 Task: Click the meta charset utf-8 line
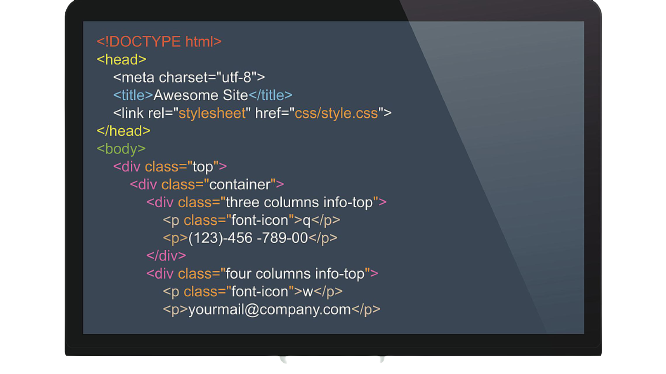click(189, 77)
